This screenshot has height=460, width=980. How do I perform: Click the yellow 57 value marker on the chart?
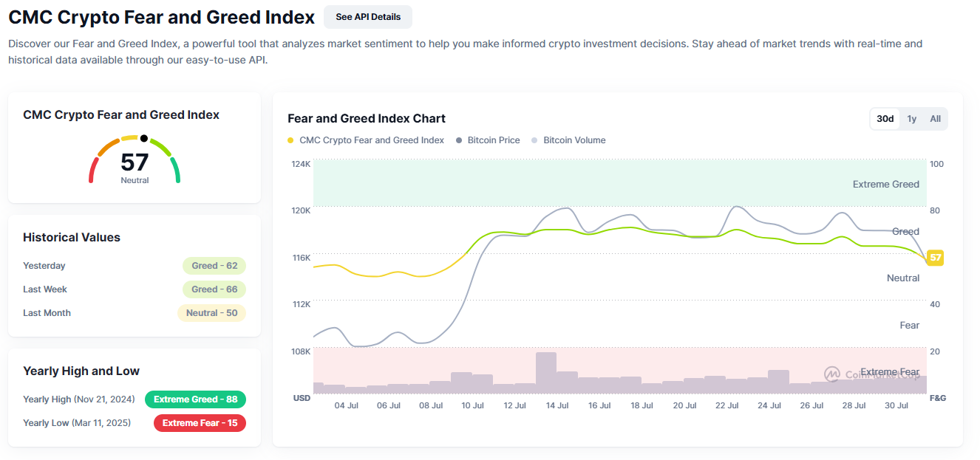point(935,258)
